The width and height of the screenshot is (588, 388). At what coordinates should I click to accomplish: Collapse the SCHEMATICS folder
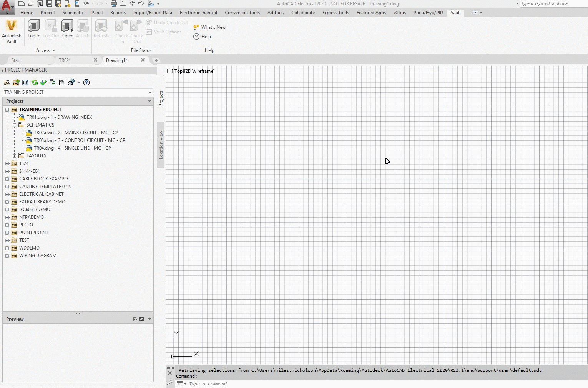14,125
